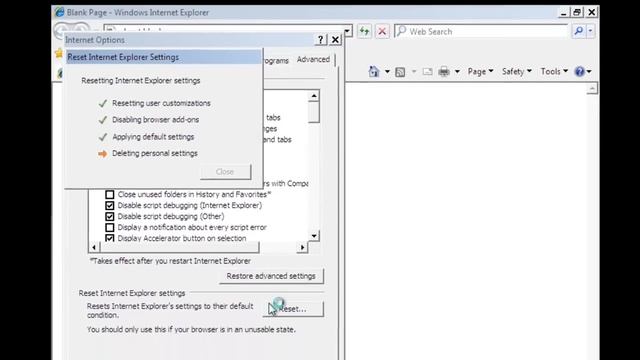
Task: Click in the Web Search box
Action: 482,31
